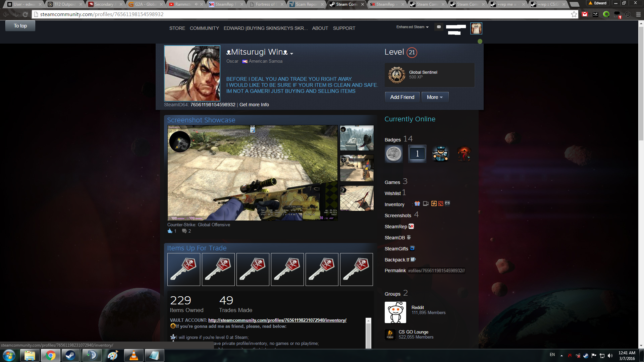
Task: Click Chrome's bookmark star icon
Action: coord(574,14)
